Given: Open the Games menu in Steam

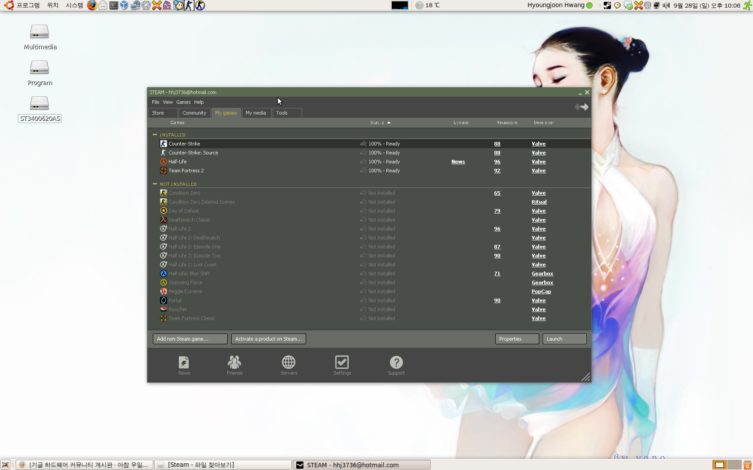Looking at the screenshot, I should coord(183,102).
